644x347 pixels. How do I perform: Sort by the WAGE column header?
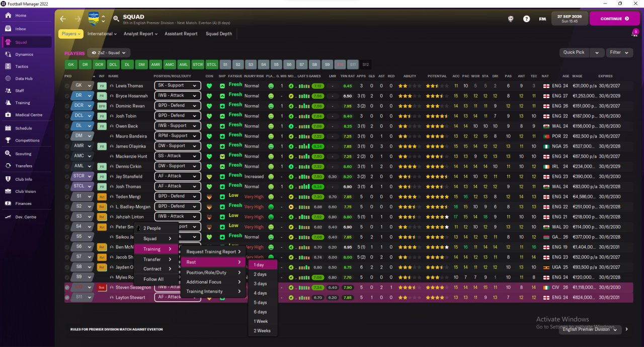(578, 76)
